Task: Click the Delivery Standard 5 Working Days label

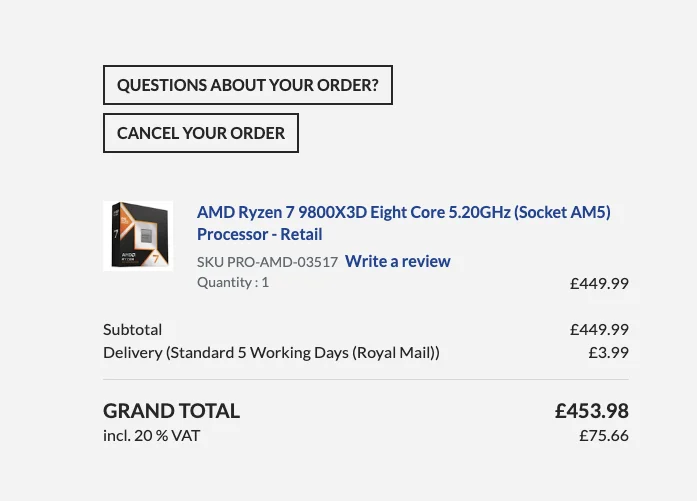Action: (271, 353)
